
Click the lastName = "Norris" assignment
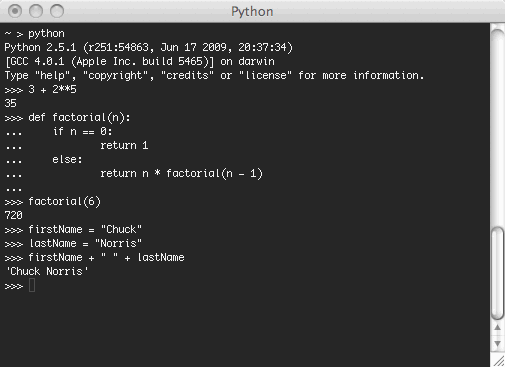point(85,243)
